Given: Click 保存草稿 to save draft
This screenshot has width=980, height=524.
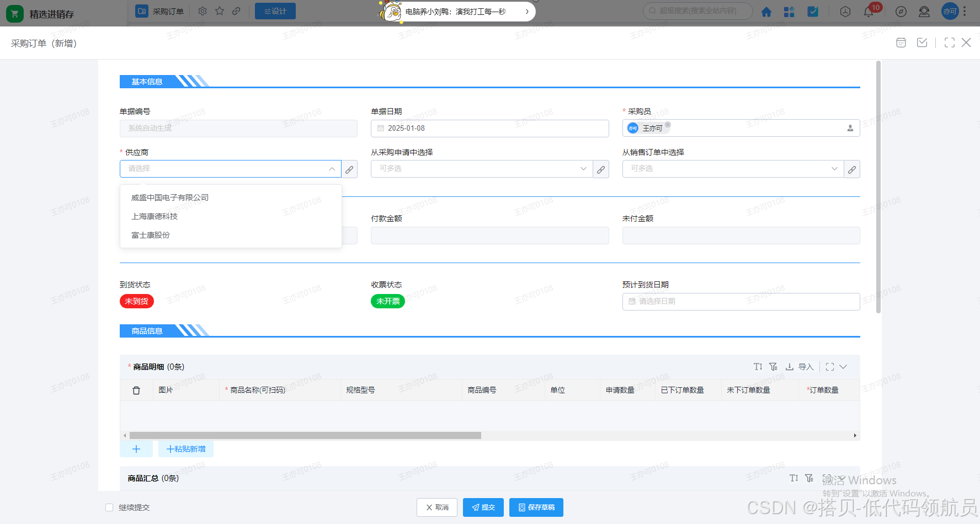Looking at the screenshot, I should [x=536, y=507].
